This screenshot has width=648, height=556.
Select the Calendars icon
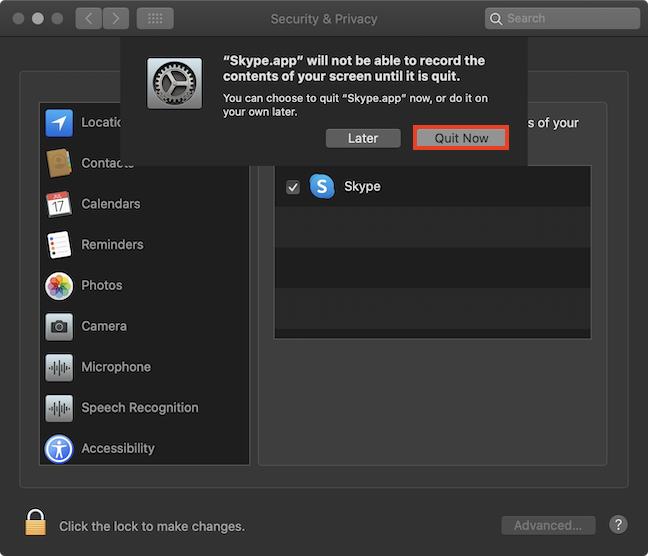[x=59, y=204]
